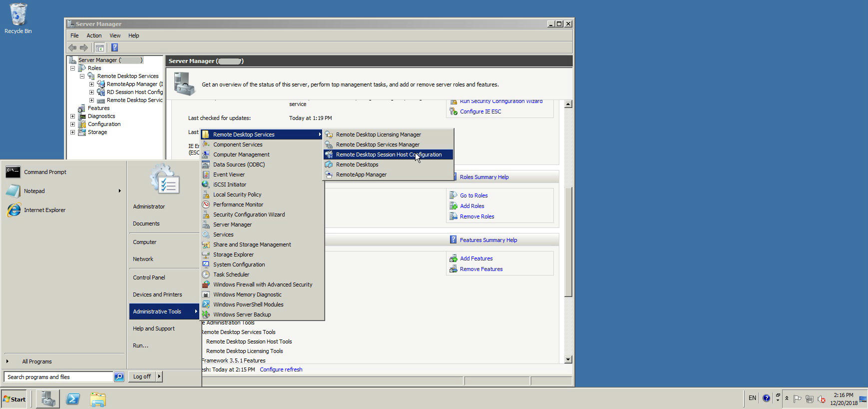The height and width of the screenshot is (409, 868).
Task: Open the View menu
Action: coord(115,35)
